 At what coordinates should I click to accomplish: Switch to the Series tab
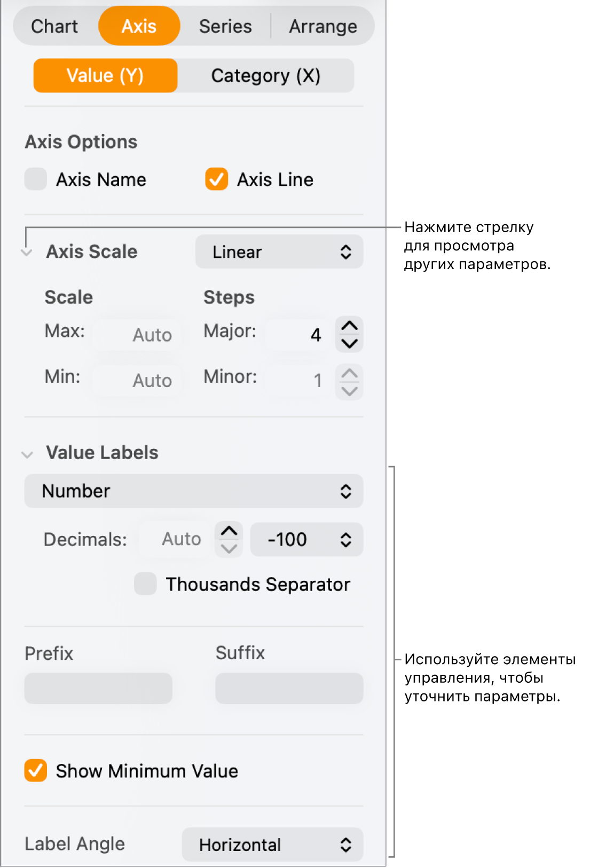[x=225, y=26]
